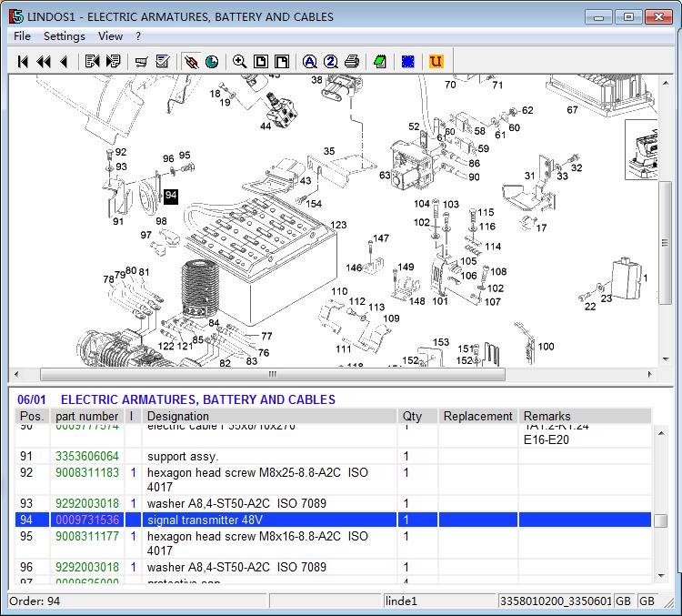Screen dimensions: 682x616
Task: Click the blue circled A icon
Action: point(309,62)
